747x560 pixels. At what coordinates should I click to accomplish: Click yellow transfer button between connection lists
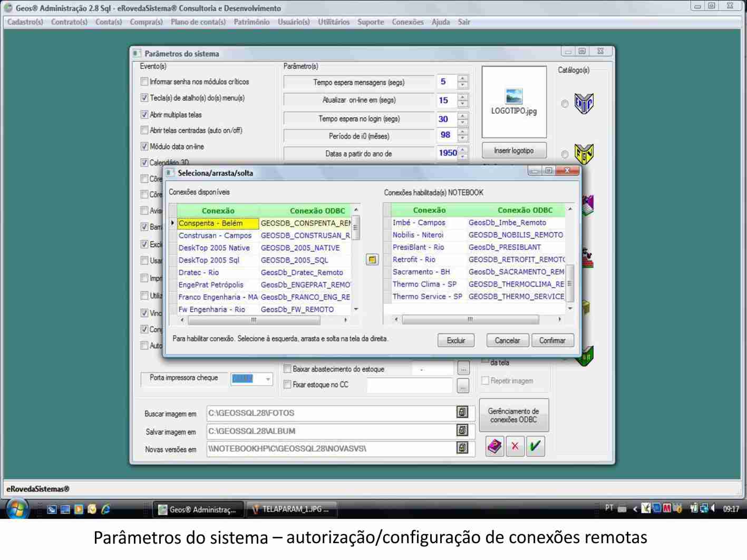click(372, 260)
